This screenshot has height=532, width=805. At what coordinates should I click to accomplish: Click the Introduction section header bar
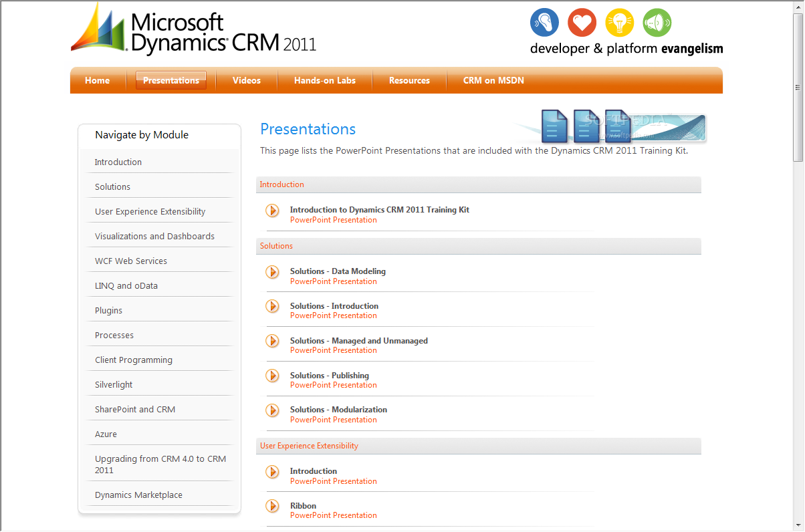click(x=479, y=184)
